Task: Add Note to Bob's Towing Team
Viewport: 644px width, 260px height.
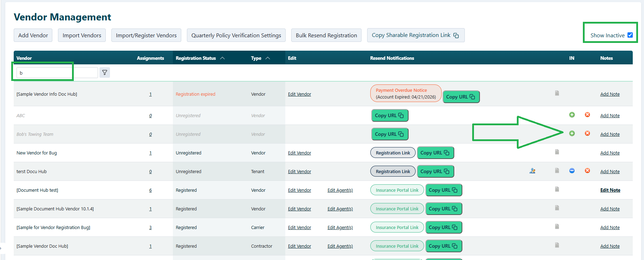Action: pos(610,134)
